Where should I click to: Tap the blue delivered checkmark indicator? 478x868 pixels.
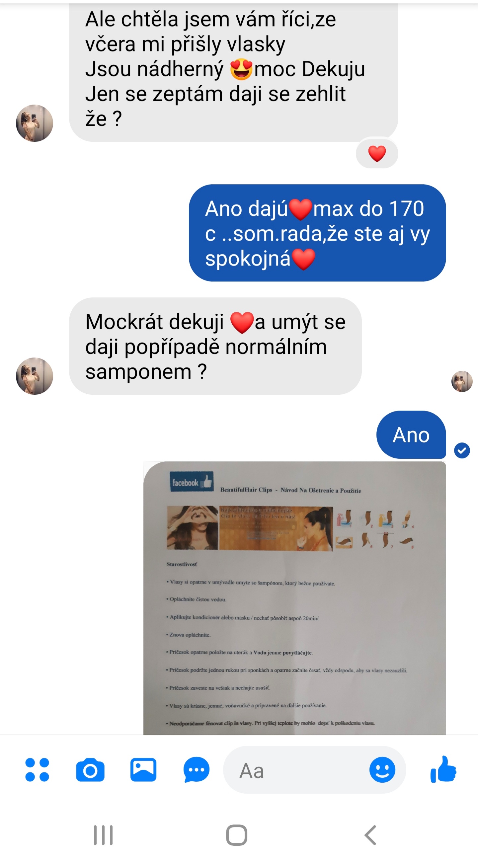[462, 450]
